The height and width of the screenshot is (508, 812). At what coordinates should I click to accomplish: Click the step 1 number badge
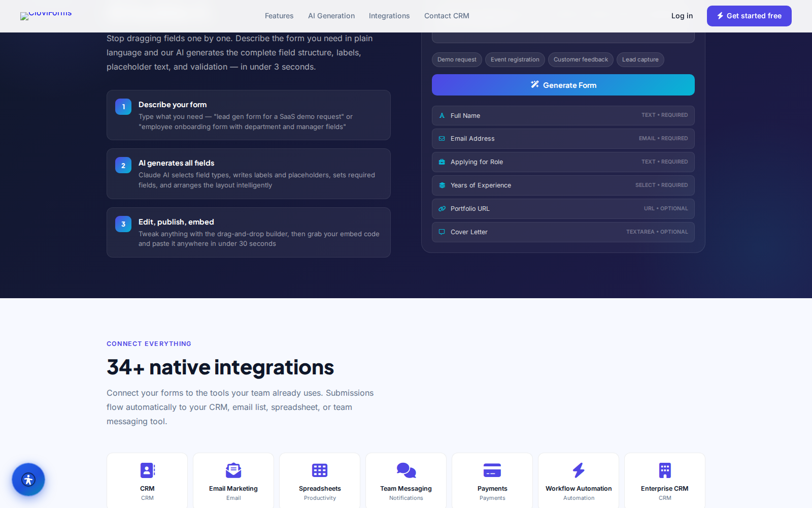(123, 107)
